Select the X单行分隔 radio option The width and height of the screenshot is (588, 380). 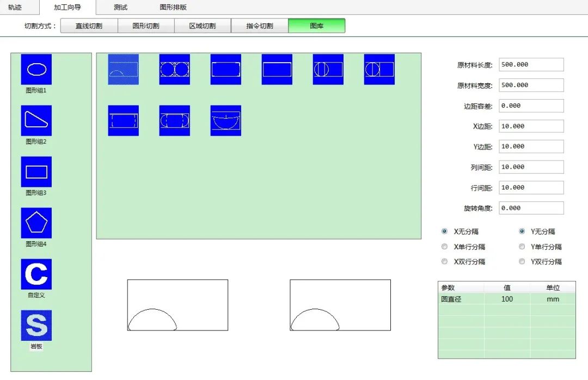(445, 247)
